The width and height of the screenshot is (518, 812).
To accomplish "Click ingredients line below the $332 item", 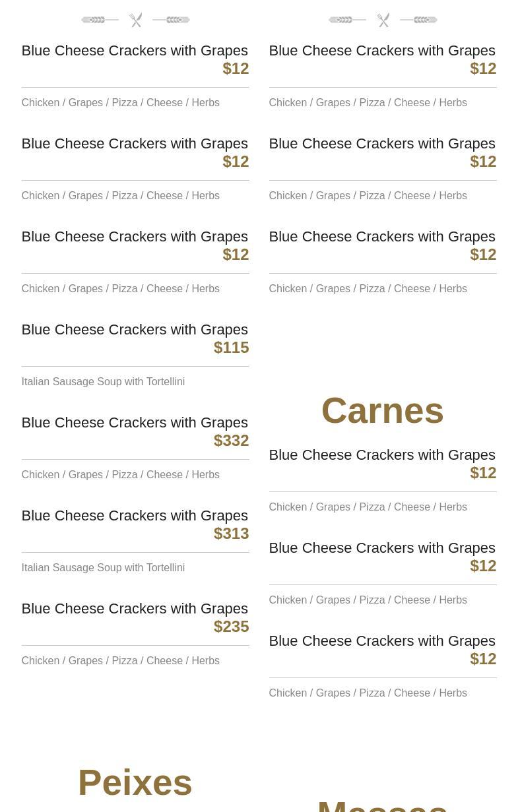I will [120, 475].
